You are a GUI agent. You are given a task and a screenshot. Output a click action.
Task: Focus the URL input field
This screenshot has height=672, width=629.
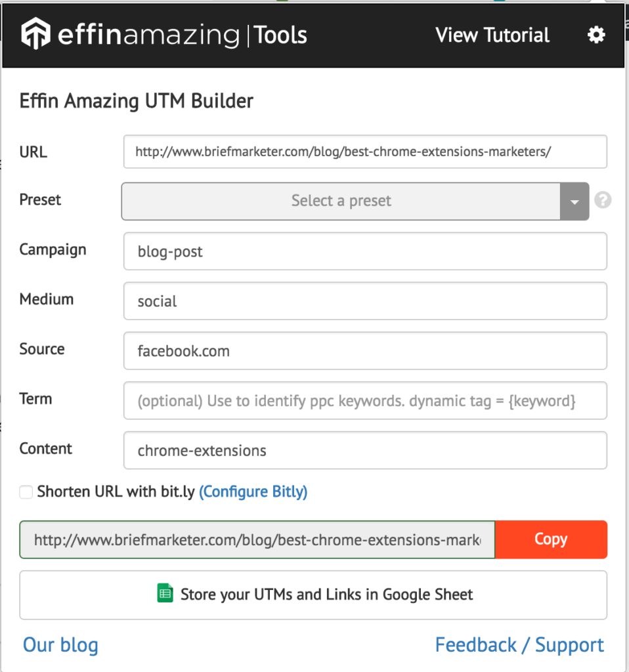(365, 152)
